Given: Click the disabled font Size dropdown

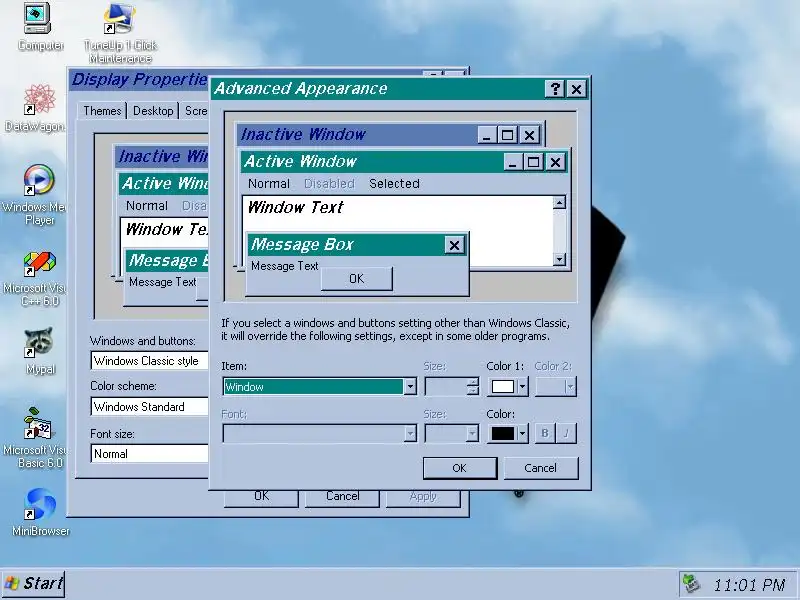Looking at the screenshot, I should pyautogui.click(x=452, y=434).
